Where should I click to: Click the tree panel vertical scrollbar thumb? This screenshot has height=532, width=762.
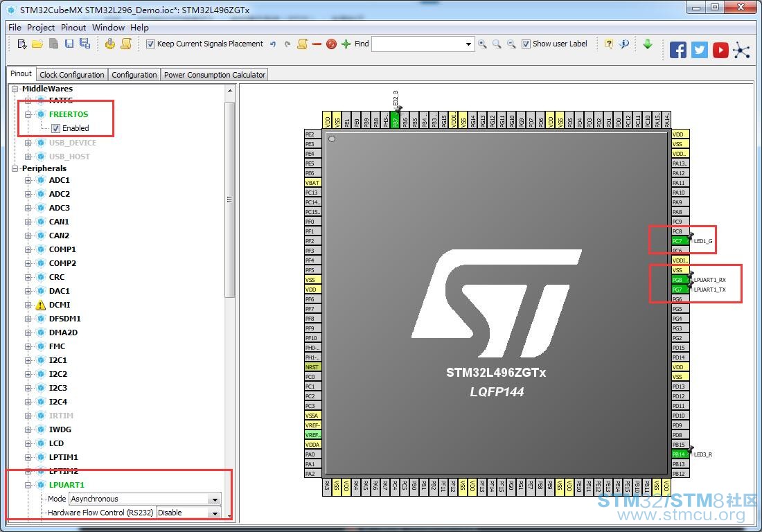tap(230, 199)
